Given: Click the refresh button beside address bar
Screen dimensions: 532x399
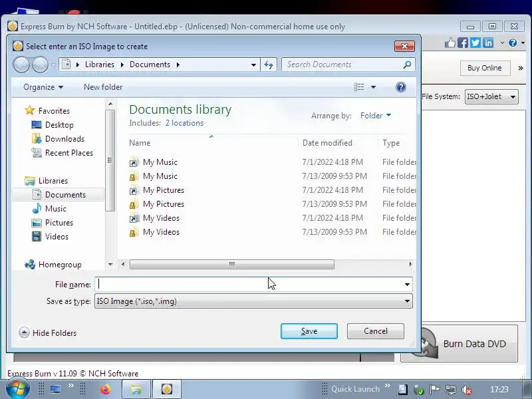Looking at the screenshot, I should pyautogui.click(x=269, y=65).
